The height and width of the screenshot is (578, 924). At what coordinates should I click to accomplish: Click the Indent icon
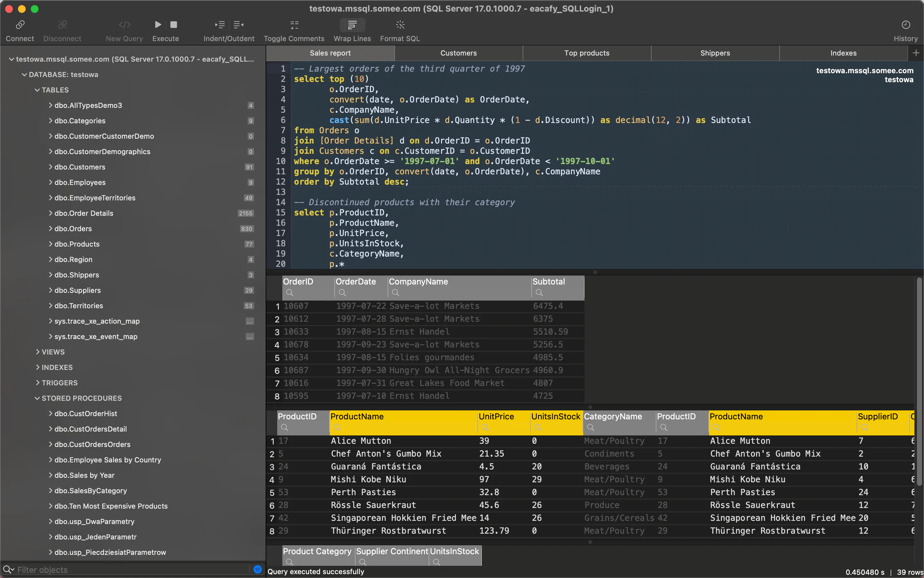click(x=219, y=25)
